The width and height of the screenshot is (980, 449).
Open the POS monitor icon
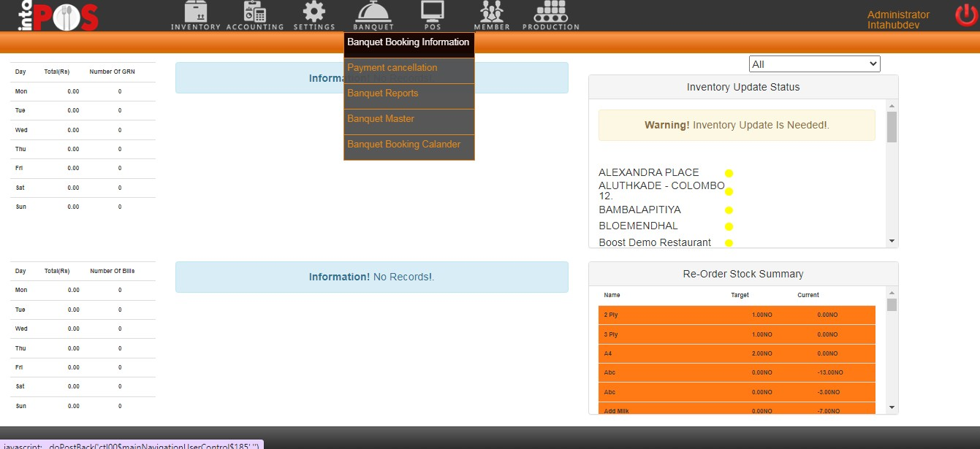pos(432,12)
